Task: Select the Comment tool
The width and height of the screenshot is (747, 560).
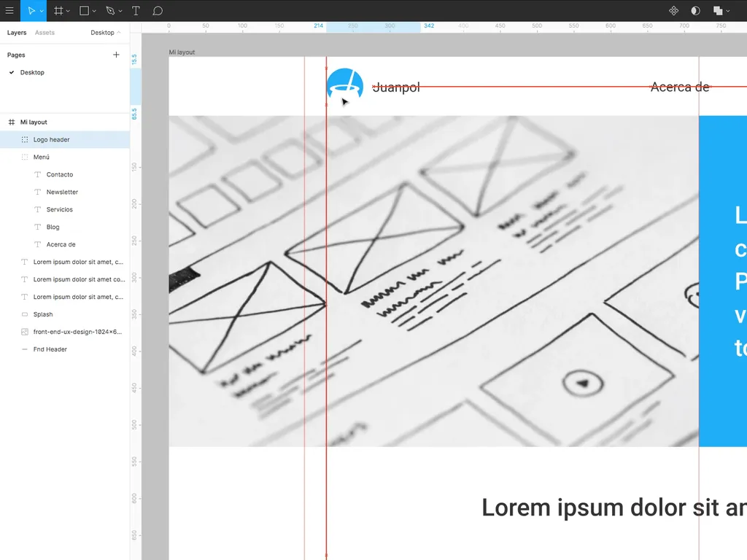Action: 158,10
